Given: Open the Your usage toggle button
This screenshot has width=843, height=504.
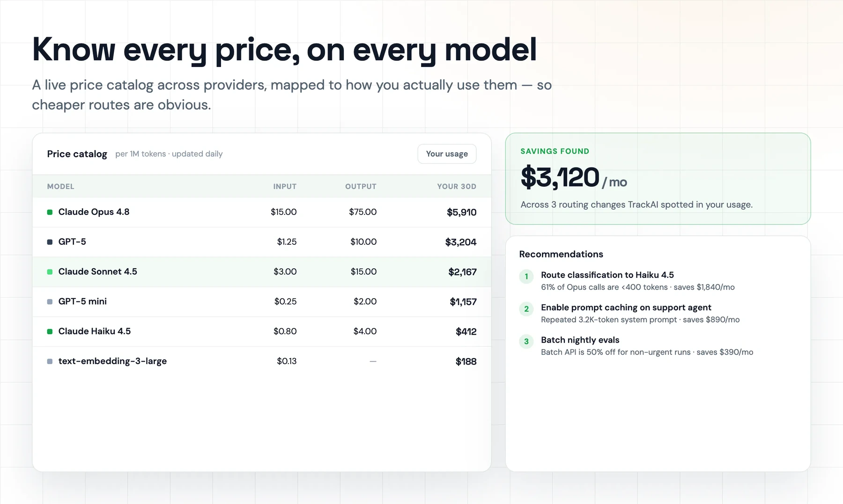Looking at the screenshot, I should tap(447, 154).
